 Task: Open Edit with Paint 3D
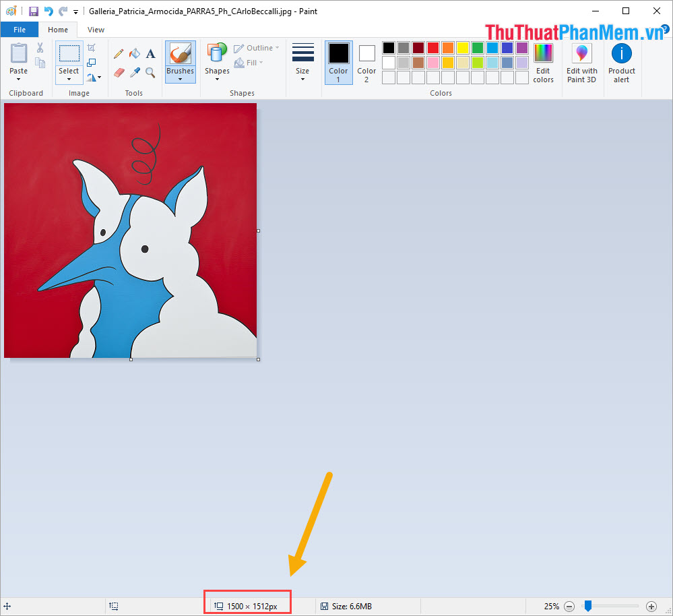pos(581,63)
